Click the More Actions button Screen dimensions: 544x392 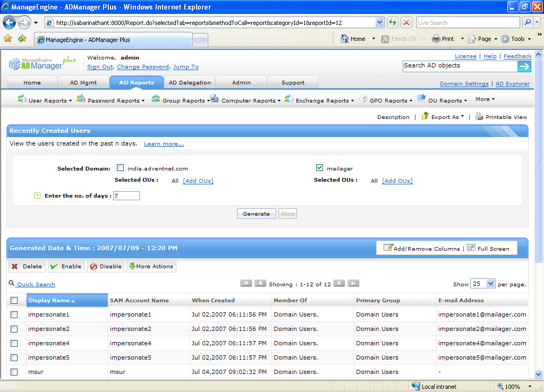151,267
